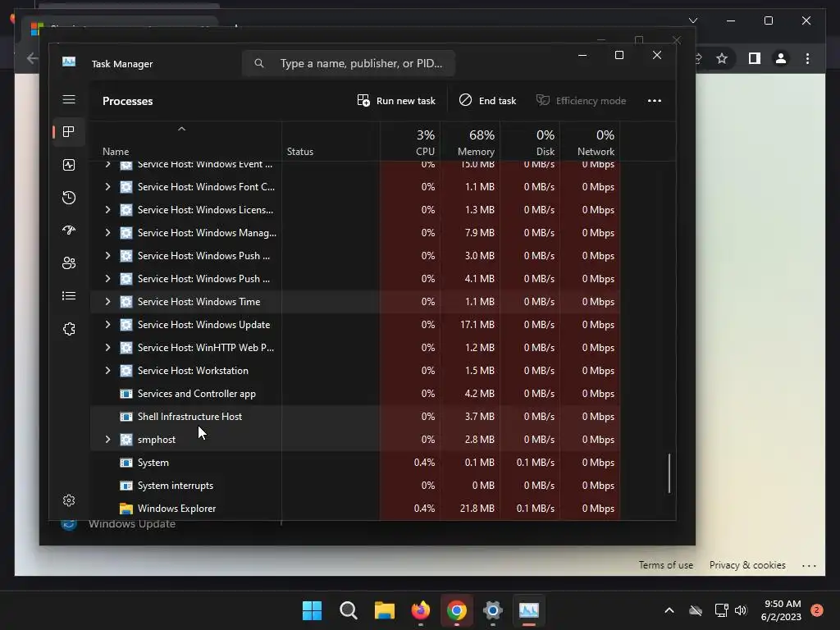
Task: Open Windows Start menu on taskbar
Action: [x=312, y=610]
